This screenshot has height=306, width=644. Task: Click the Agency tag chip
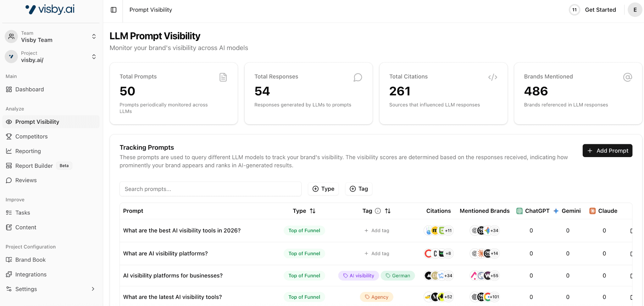(376, 297)
